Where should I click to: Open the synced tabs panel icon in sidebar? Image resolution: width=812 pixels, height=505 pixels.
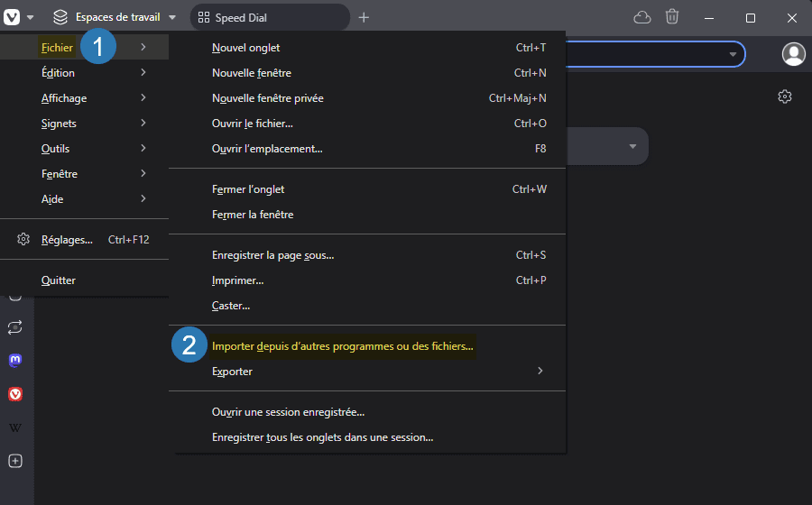point(15,327)
